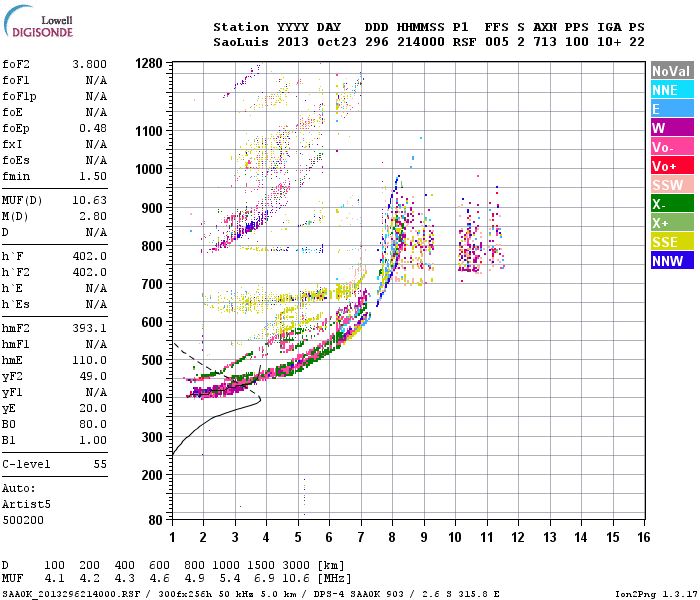This screenshot has width=700, height=600.
Task: Click the SAA0K_2013296214000.RSF filename text
Action: 71,594
